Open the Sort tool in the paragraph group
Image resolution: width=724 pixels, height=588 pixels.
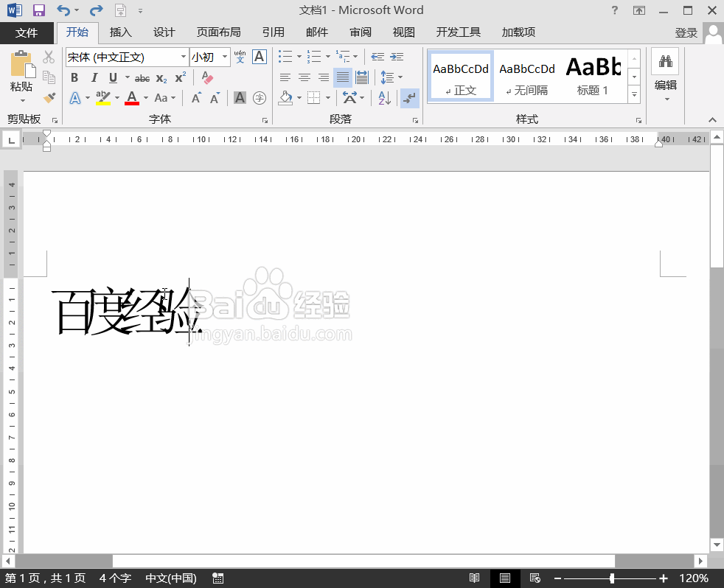coord(383,97)
